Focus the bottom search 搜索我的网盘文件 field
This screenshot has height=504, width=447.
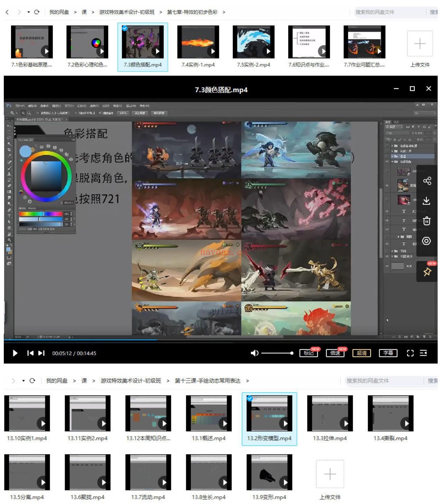click(384, 381)
